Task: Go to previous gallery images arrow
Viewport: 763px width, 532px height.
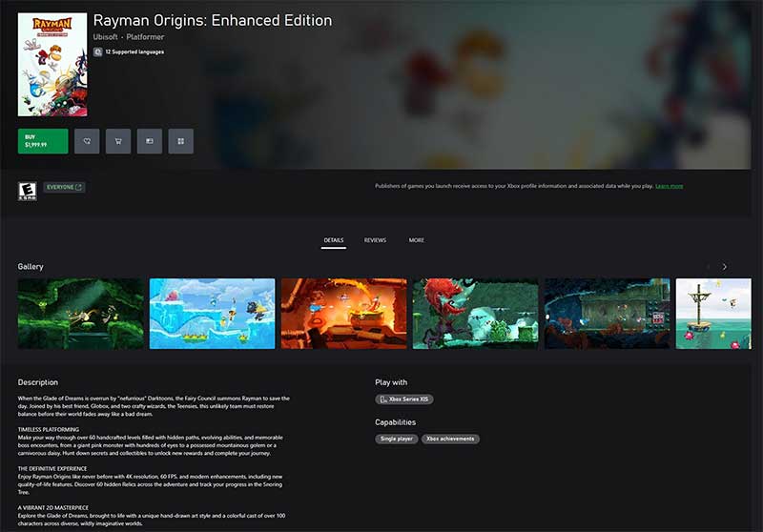Action: tap(708, 267)
